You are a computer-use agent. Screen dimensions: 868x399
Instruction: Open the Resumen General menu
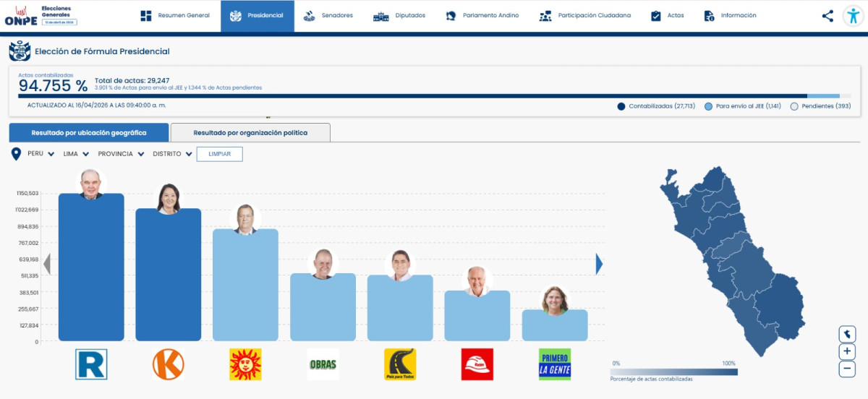pos(174,16)
